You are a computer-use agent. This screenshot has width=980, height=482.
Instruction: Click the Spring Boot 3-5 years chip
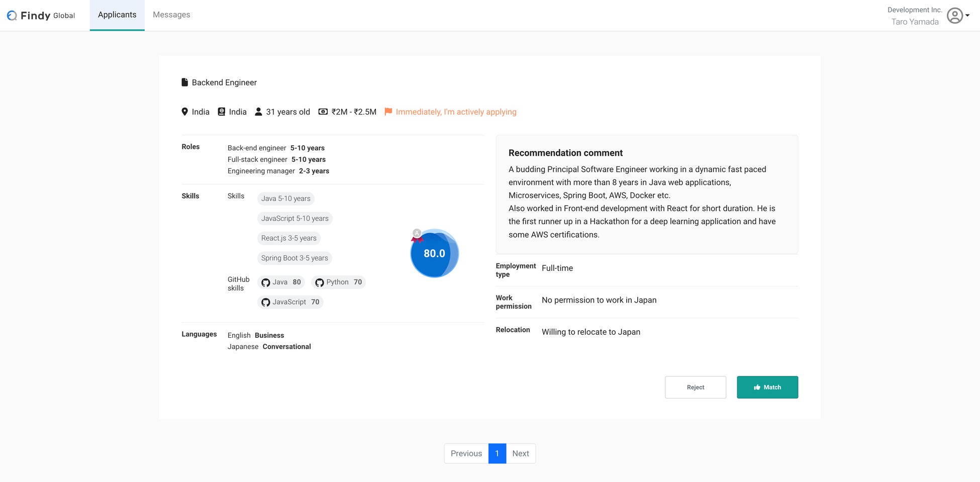(295, 258)
